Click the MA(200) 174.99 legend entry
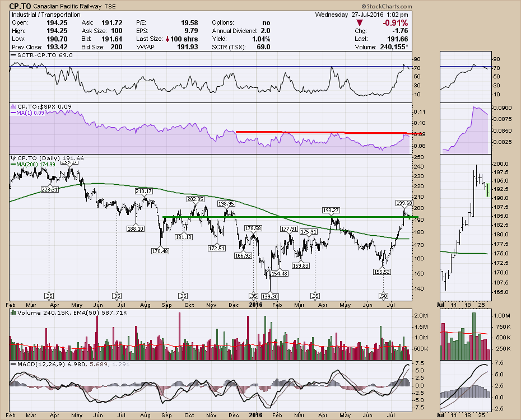 tap(33, 164)
